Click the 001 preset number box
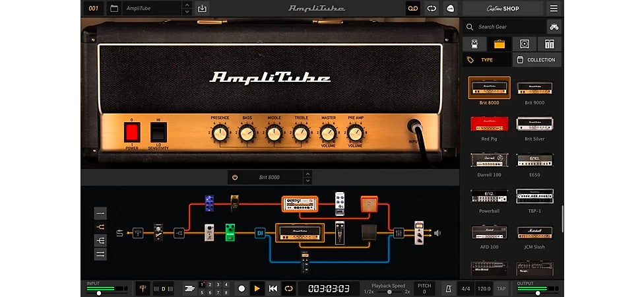 coord(94,8)
